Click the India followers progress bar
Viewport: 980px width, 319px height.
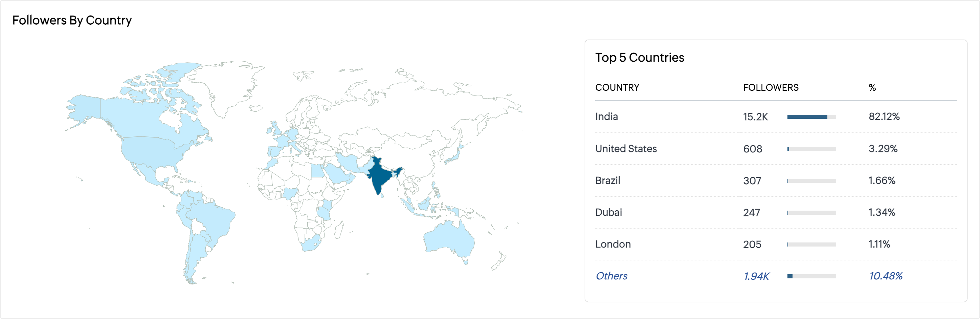[x=811, y=117]
